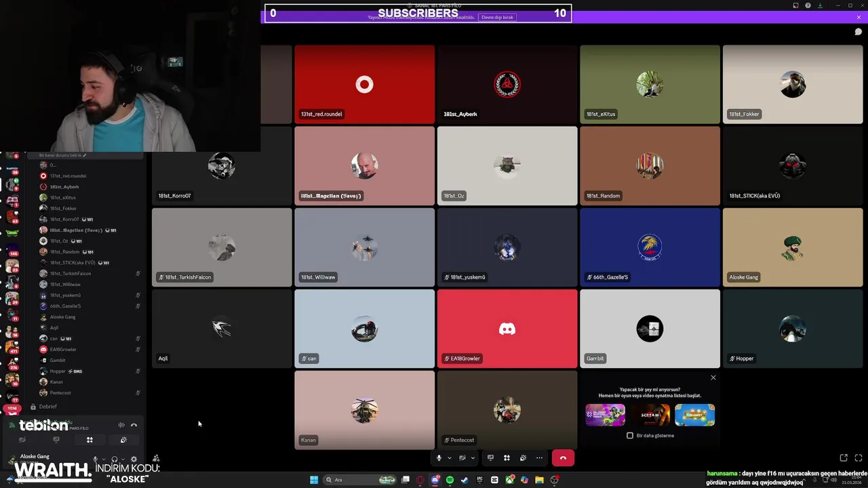Turn on camera in call control bar
Image resolution: width=868 pixels, height=488 pixels.
point(462,458)
